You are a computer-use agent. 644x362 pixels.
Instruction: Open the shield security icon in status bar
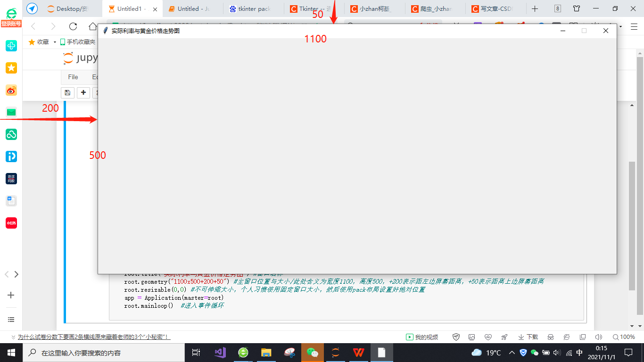tap(456, 337)
